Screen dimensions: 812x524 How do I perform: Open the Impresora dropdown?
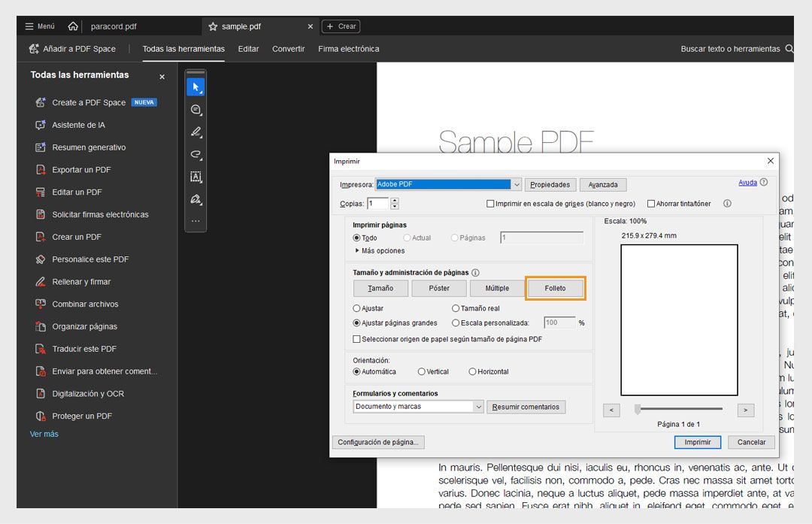518,184
